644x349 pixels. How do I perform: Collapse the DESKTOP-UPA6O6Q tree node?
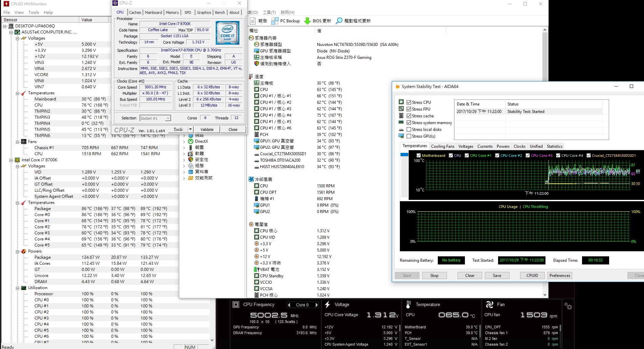(5, 26)
